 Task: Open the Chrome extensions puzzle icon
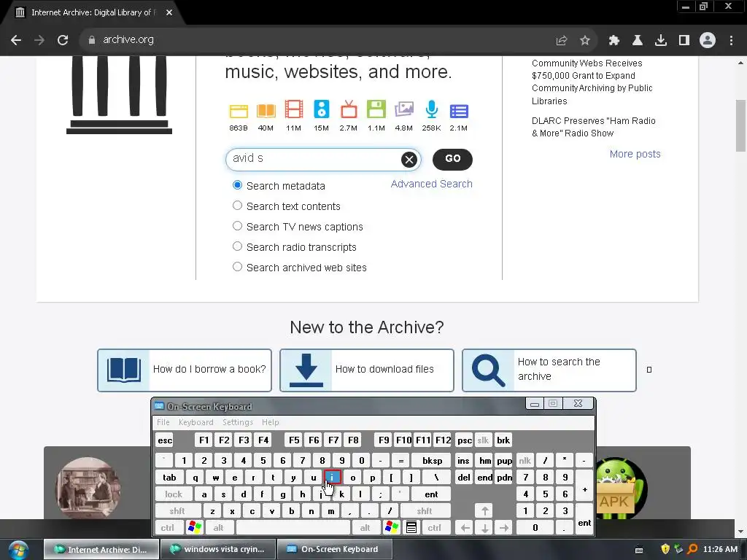coord(614,41)
